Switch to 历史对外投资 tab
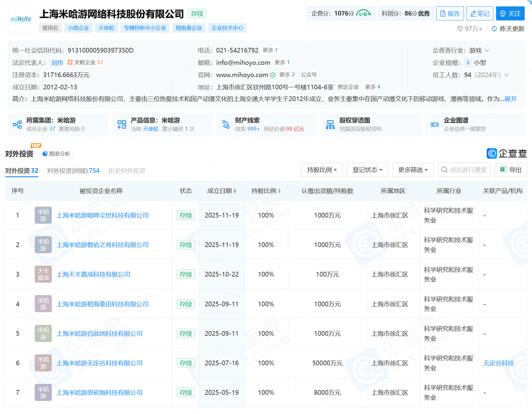Viewport: 532px width, 414px height. [x=127, y=171]
